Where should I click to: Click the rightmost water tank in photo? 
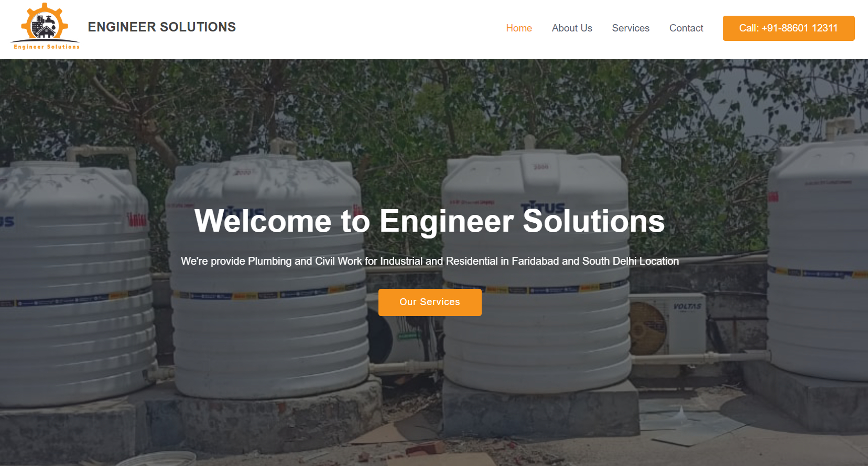[x=818, y=252]
